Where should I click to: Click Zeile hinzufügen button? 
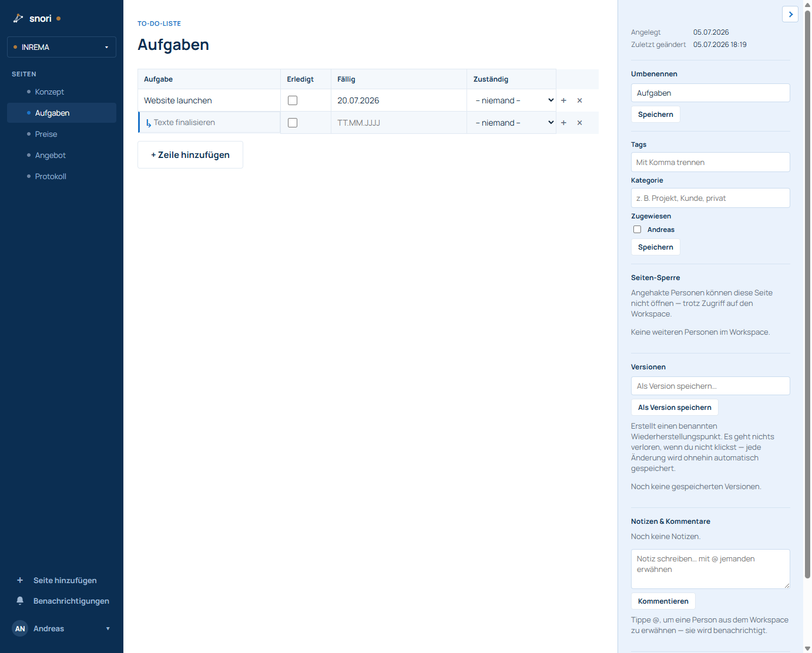(190, 155)
